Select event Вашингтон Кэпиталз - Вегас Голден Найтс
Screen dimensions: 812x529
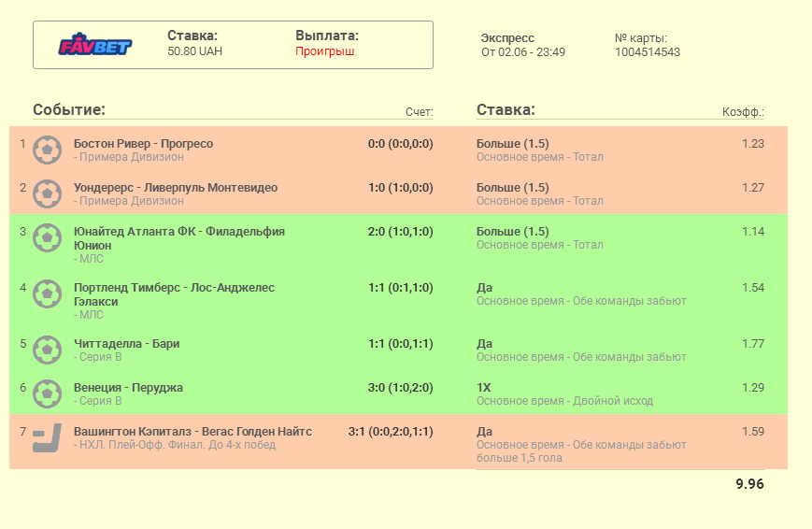pyautogui.click(x=192, y=432)
